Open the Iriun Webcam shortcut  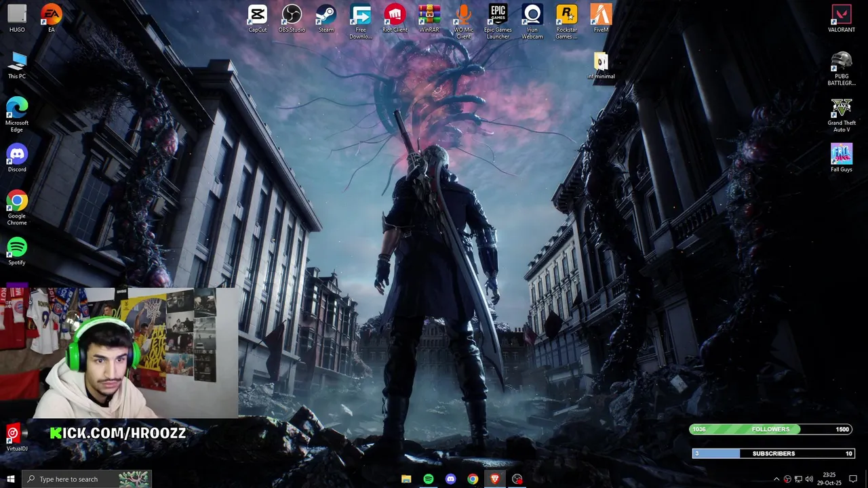coord(532,22)
